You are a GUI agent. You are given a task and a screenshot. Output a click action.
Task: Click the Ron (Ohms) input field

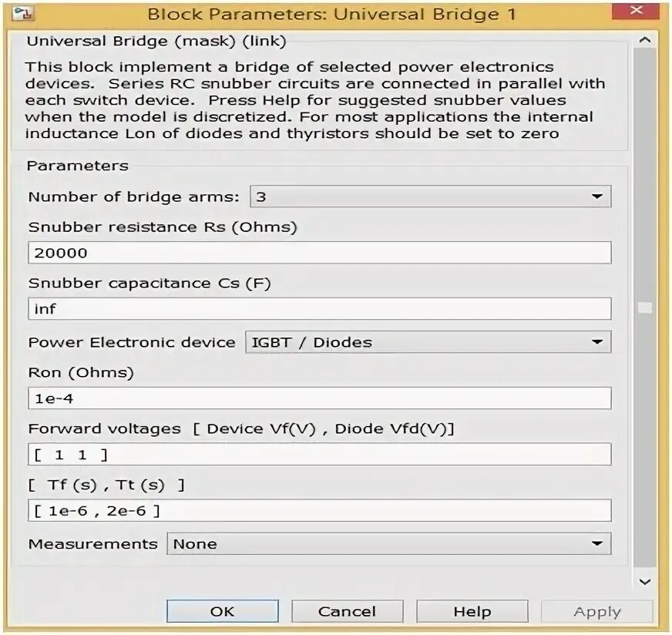[319, 398]
